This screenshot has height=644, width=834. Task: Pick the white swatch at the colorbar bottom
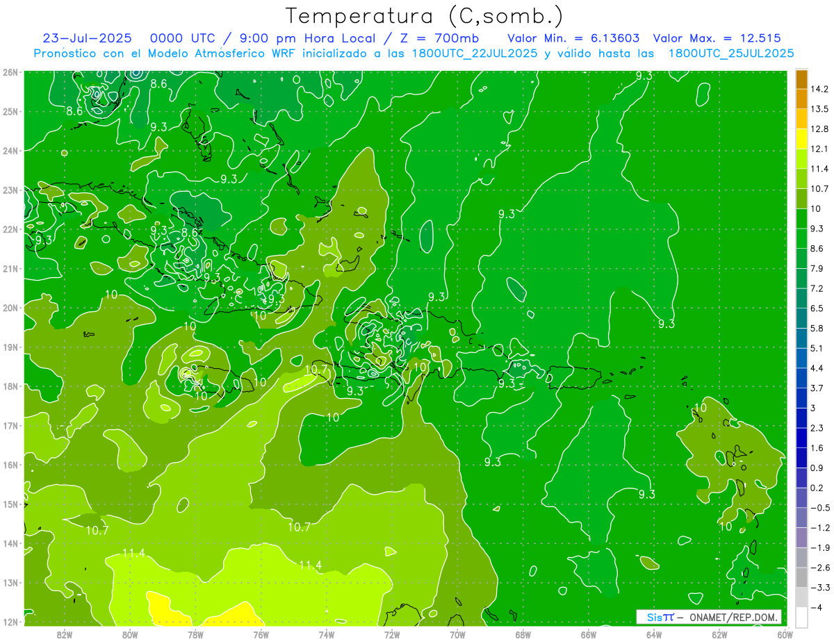(x=801, y=617)
